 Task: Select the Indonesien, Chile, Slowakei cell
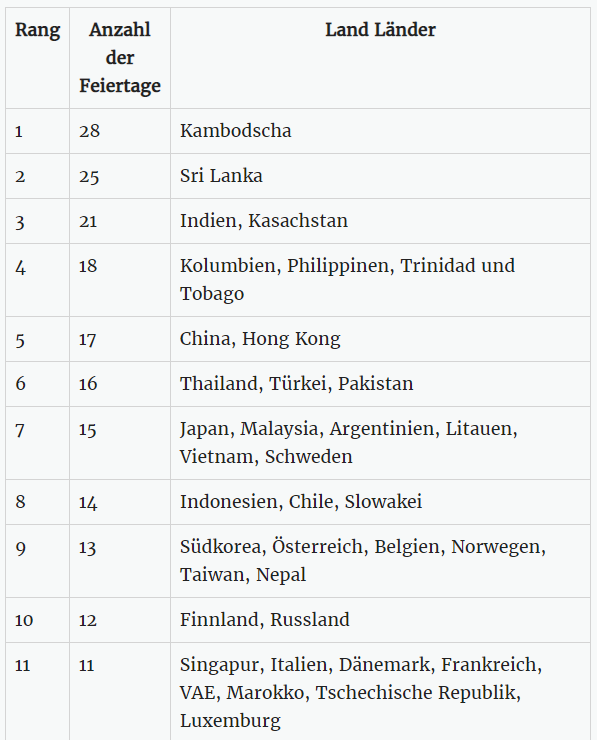point(380,502)
